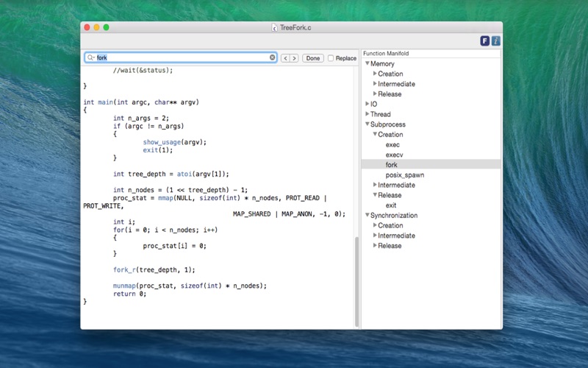Expand Intermediate under Memory
Image resolution: width=588 pixels, height=368 pixels.
[x=375, y=84]
